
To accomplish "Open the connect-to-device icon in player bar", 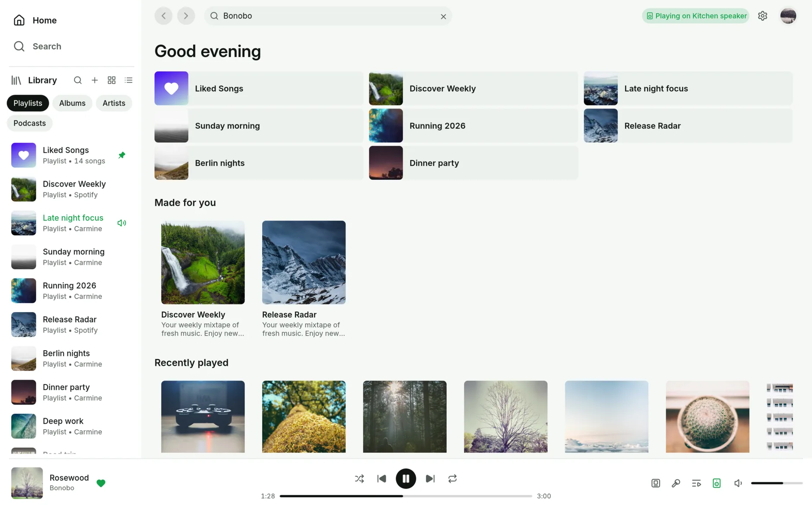I will click(x=717, y=483).
